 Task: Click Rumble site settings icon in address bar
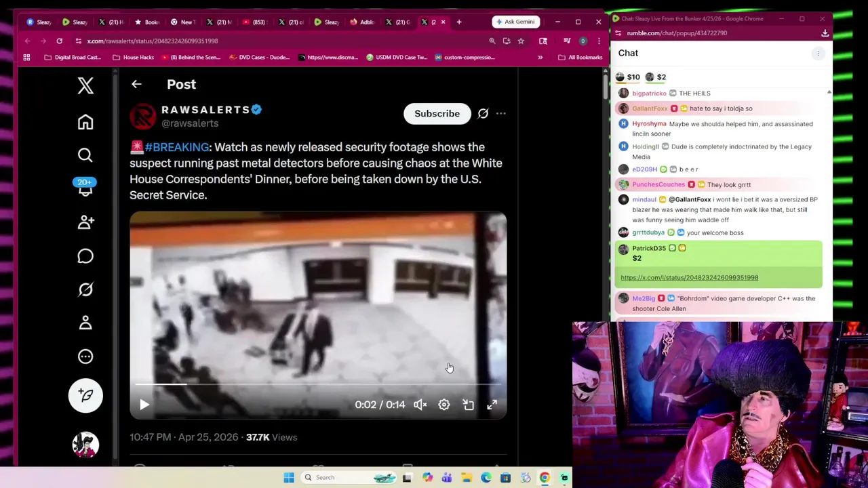coord(619,33)
